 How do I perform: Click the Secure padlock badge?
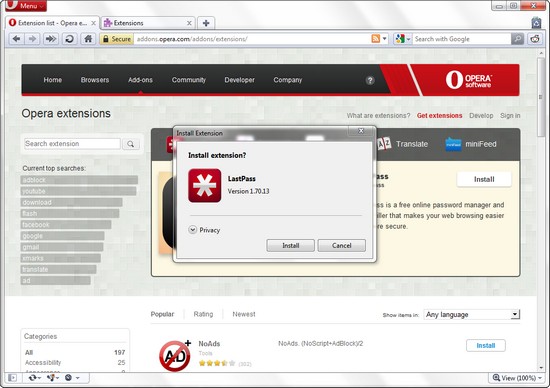tap(117, 39)
